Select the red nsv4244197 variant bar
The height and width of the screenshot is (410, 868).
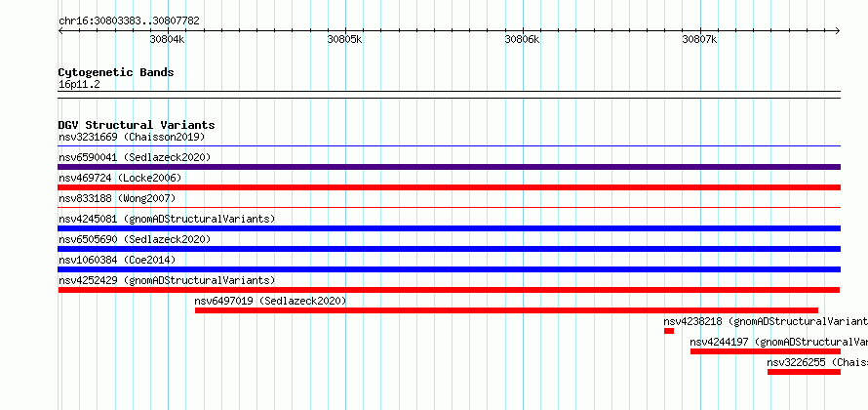766,351
